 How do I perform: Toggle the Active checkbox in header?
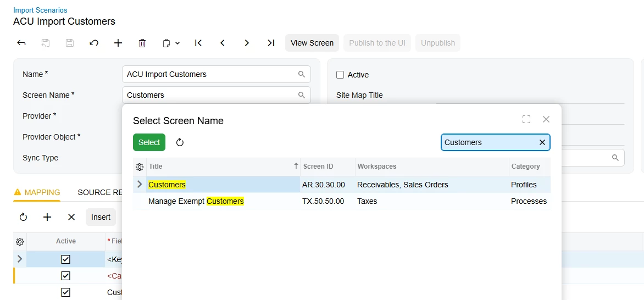coord(340,74)
